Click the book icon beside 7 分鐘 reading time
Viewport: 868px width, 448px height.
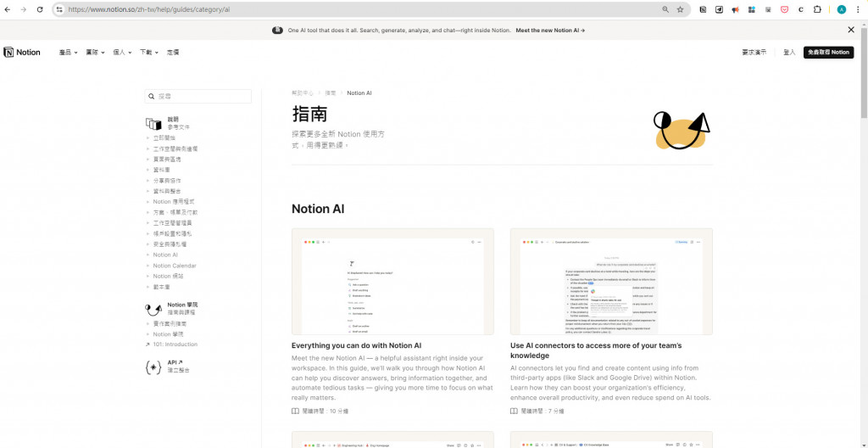point(515,412)
